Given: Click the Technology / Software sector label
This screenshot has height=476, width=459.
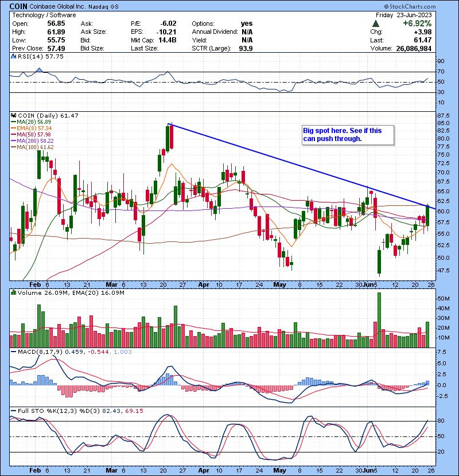Looking at the screenshot, I should [x=44, y=15].
